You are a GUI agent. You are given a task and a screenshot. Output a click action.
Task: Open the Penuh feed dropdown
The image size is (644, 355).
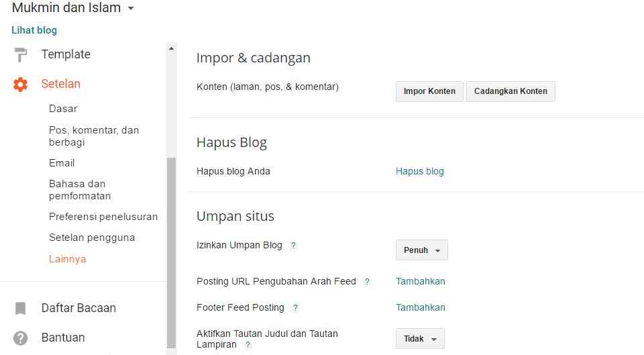[x=422, y=250]
